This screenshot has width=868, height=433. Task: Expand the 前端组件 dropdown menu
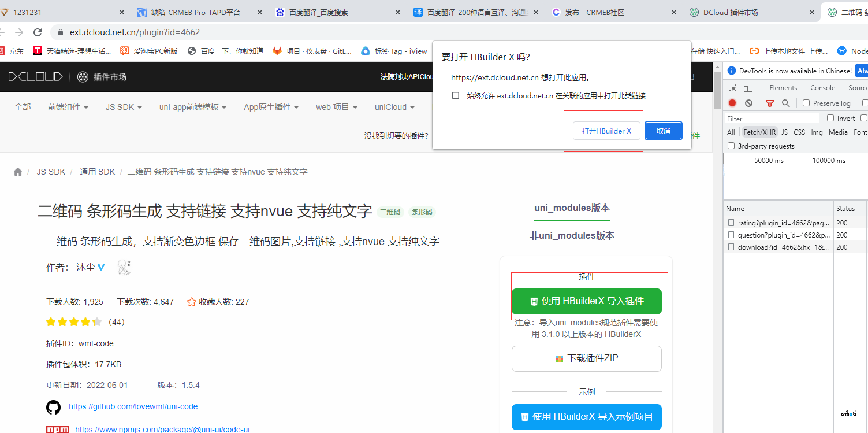click(68, 107)
